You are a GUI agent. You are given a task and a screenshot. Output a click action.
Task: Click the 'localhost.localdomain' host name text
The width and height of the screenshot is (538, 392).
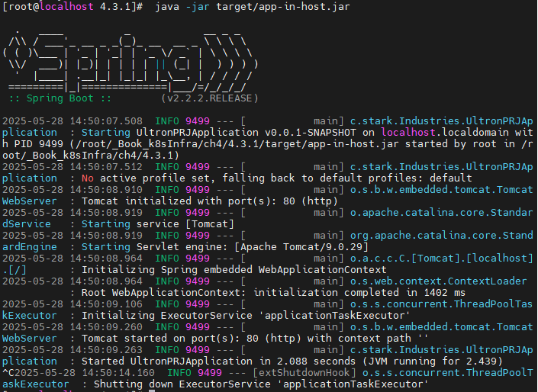[445, 133]
